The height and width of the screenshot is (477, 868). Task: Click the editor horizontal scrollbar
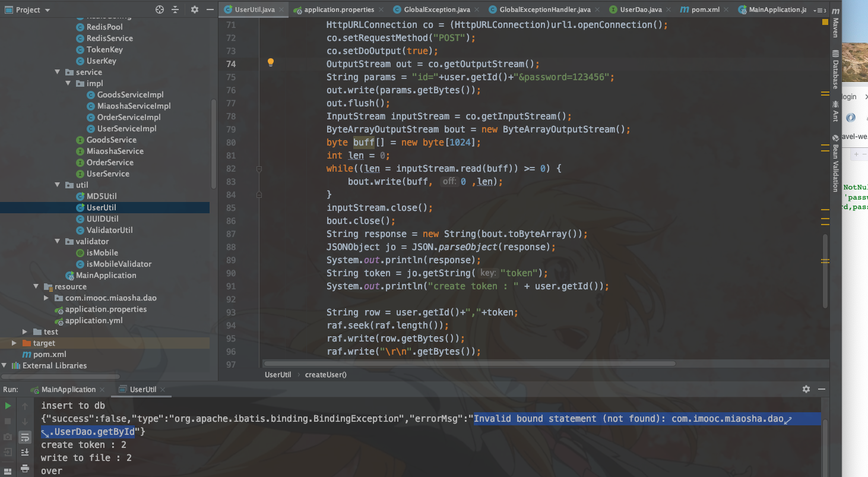(x=470, y=364)
